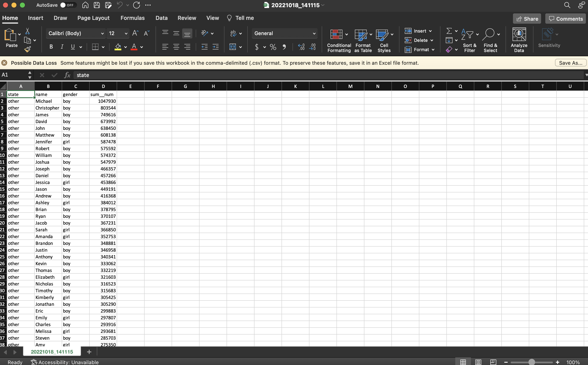Dismiss the data loss warning
588x365 pixels.
(4, 63)
